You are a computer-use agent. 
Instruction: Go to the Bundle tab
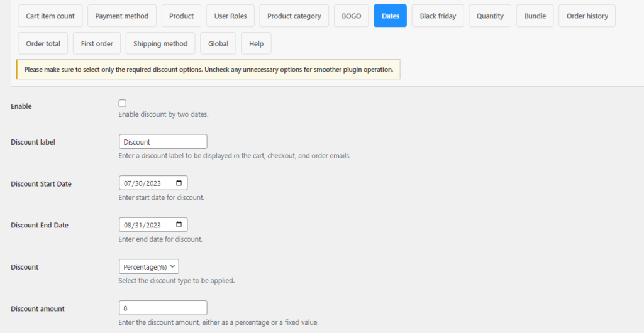point(535,16)
